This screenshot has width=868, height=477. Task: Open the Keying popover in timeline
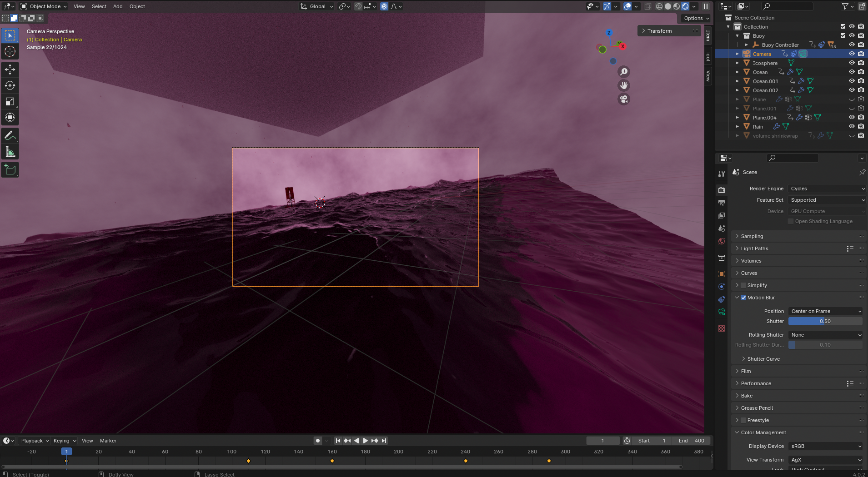pyautogui.click(x=64, y=441)
